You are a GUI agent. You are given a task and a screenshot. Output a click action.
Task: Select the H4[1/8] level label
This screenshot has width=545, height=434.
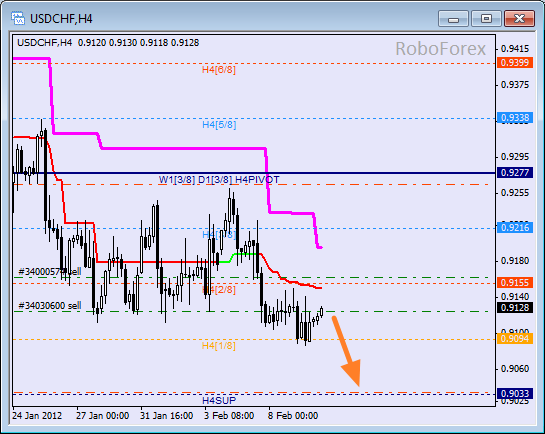tap(219, 346)
